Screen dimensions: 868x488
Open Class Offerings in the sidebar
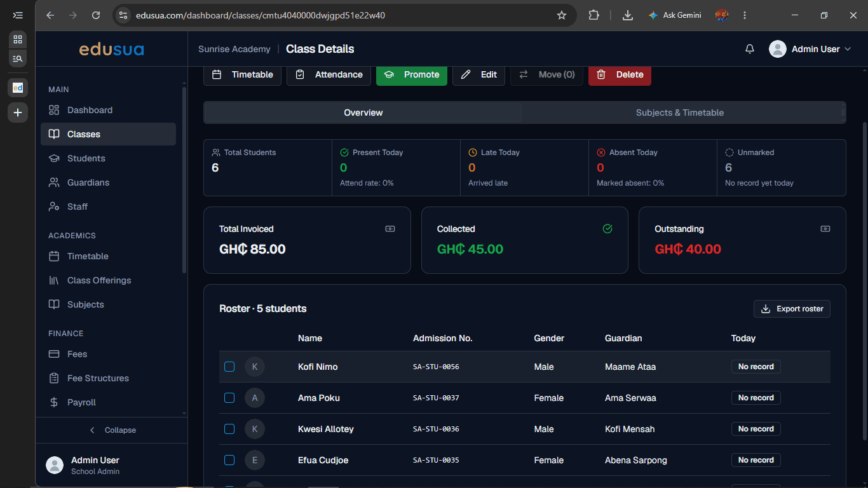tap(108, 280)
